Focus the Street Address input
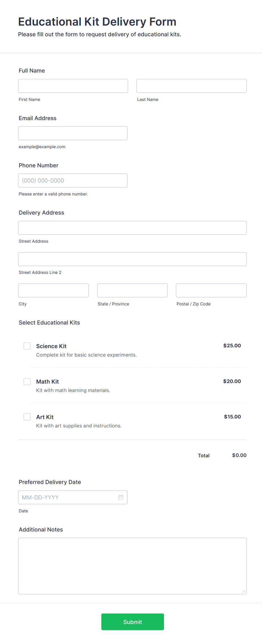The height and width of the screenshot is (644, 262). pyautogui.click(x=132, y=228)
